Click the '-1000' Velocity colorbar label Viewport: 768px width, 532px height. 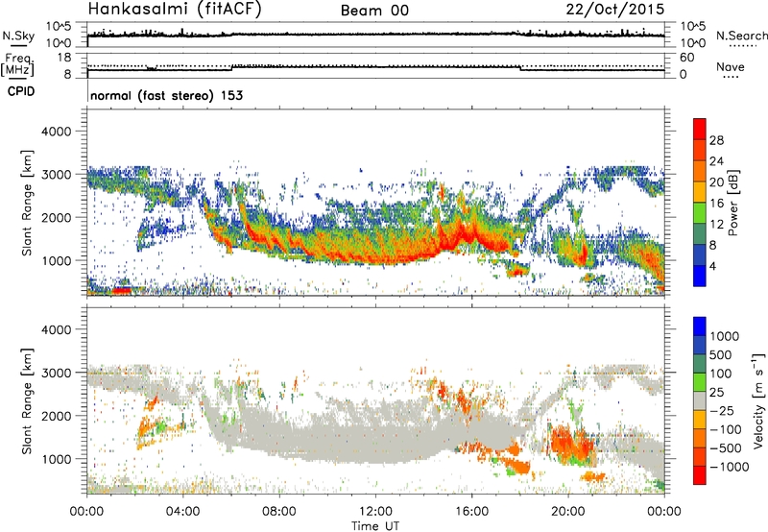coord(730,467)
